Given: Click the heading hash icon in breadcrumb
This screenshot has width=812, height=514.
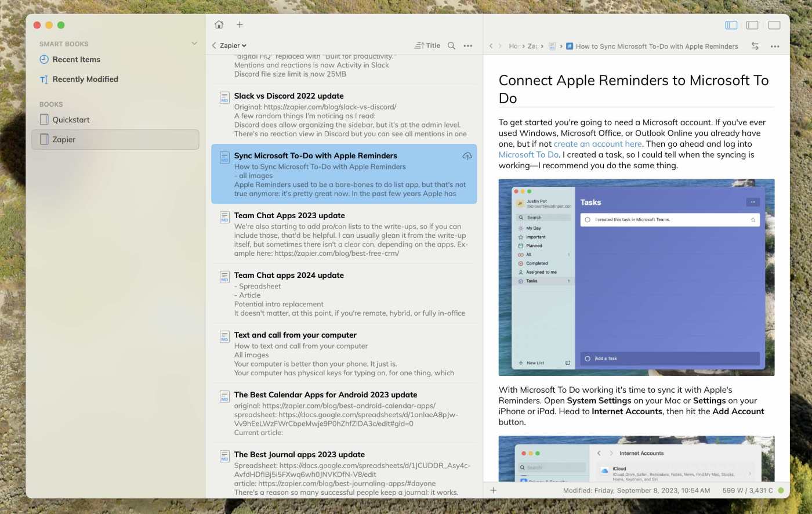Looking at the screenshot, I should pos(570,46).
